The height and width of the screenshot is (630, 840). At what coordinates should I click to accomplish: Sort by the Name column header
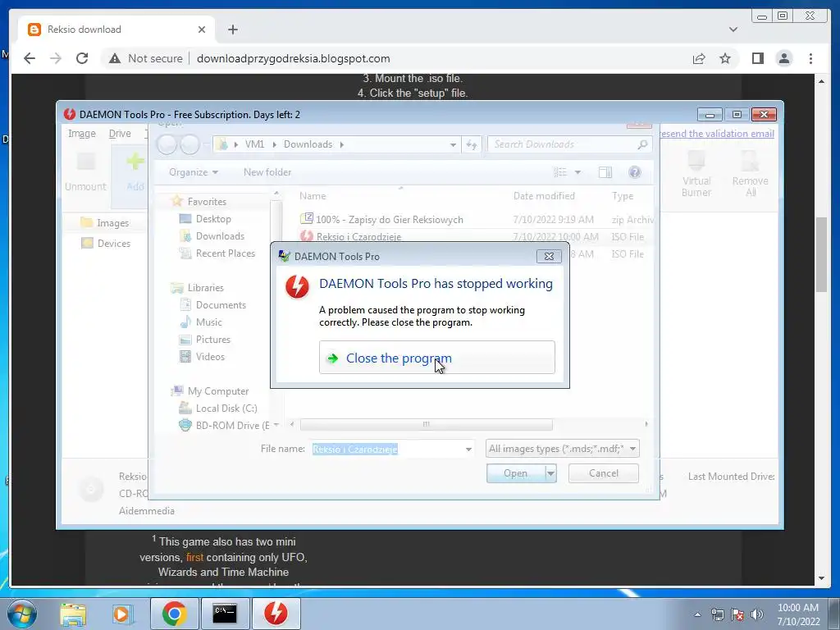313,196
